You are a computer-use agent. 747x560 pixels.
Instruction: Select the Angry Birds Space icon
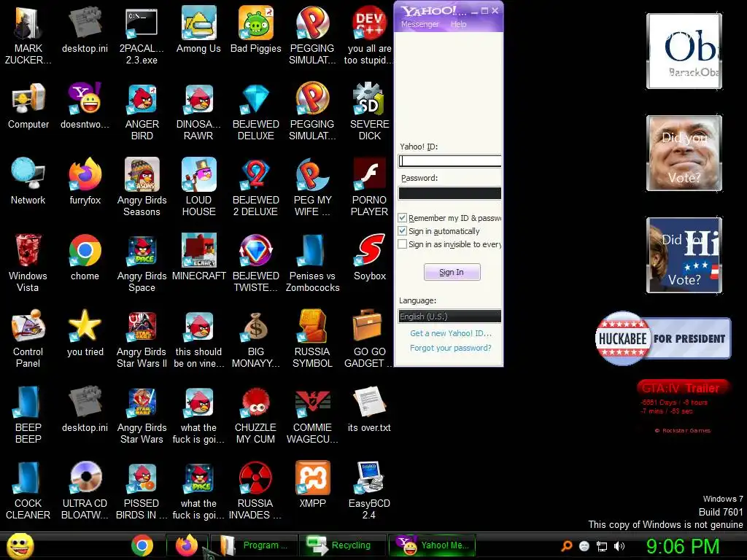pyautogui.click(x=142, y=262)
